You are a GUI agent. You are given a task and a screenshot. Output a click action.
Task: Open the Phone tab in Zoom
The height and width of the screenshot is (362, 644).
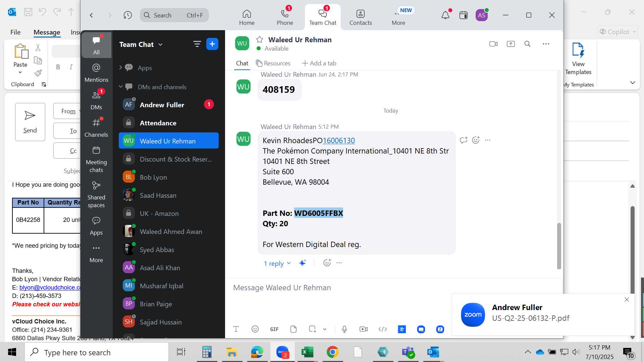pos(285,17)
